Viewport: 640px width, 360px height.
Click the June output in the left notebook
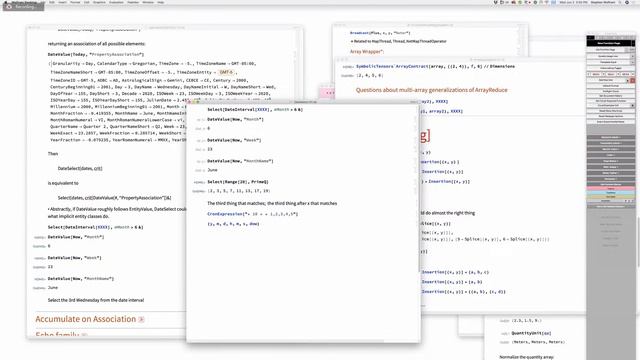(53, 287)
